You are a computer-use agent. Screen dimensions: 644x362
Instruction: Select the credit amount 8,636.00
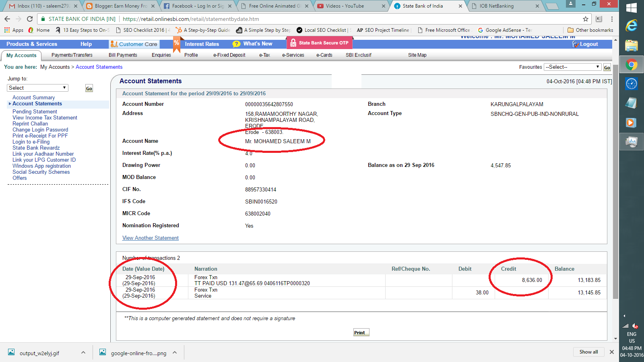(x=532, y=280)
